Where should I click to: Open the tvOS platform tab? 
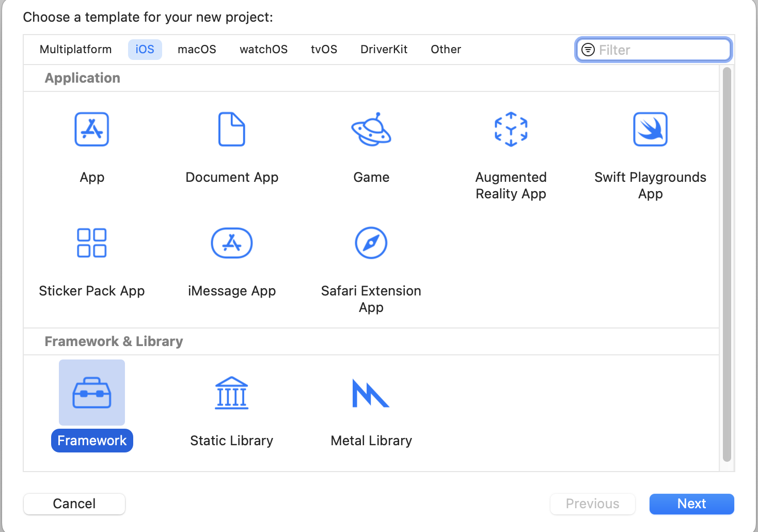tap(324, 50)
